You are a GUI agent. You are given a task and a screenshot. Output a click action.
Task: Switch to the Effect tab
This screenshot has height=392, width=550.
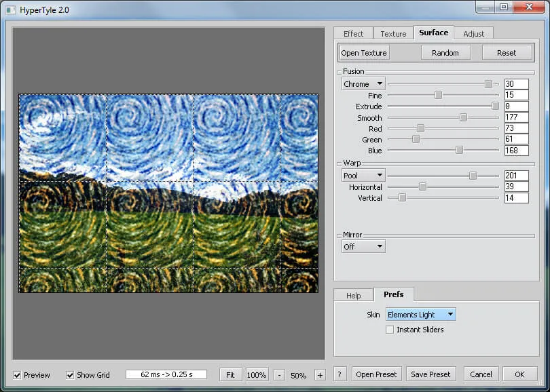[353, 33]
